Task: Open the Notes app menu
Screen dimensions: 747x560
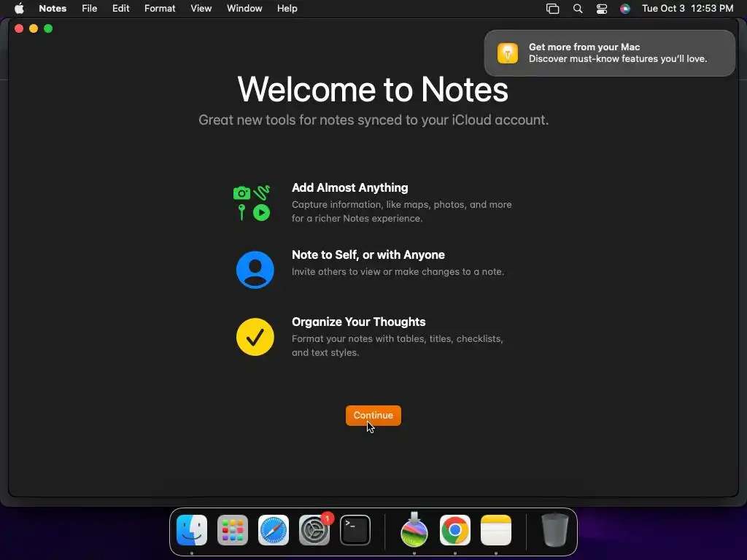Action: 53,9
